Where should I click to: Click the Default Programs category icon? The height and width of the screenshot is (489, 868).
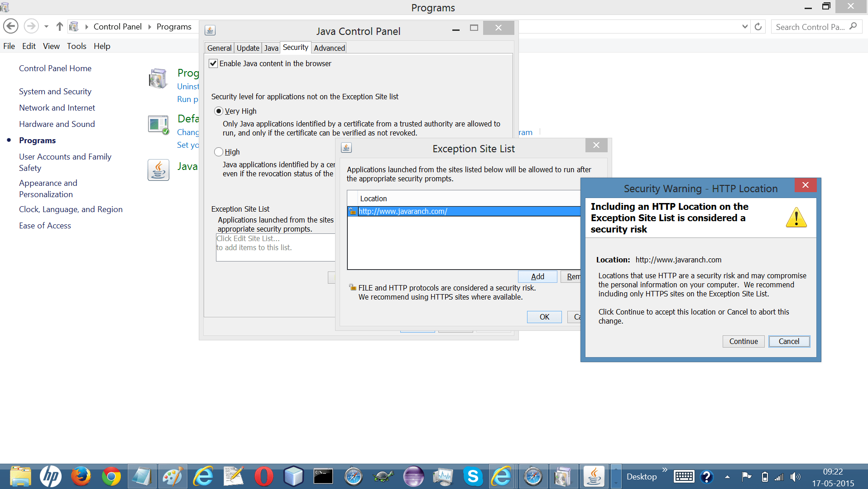point(158,125)
